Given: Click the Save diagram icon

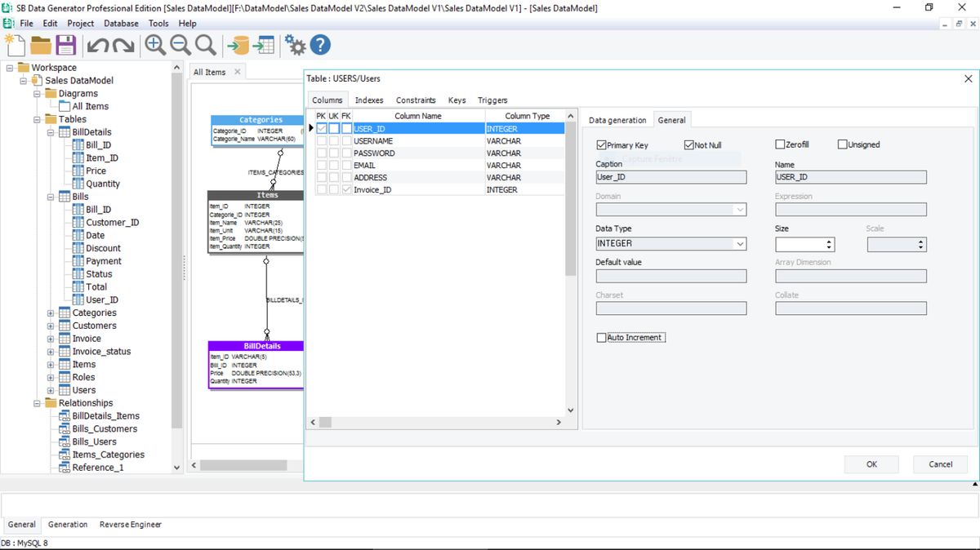Looking at the screenshot, I should pos(65,46).
